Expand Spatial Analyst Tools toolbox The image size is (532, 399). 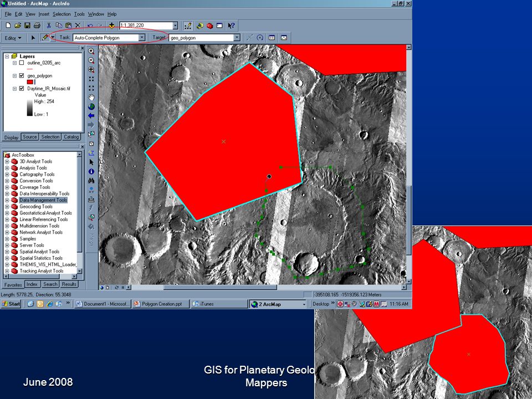pyautogui.click(x=7, y=252)
